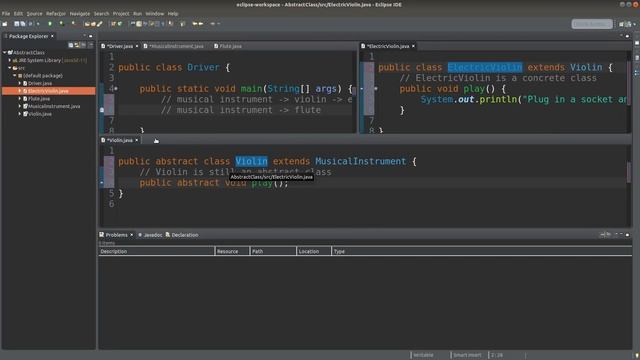This screenshot has height=360, width=640.
Task: Open the Source menu
Action: (x=34, y=13)
